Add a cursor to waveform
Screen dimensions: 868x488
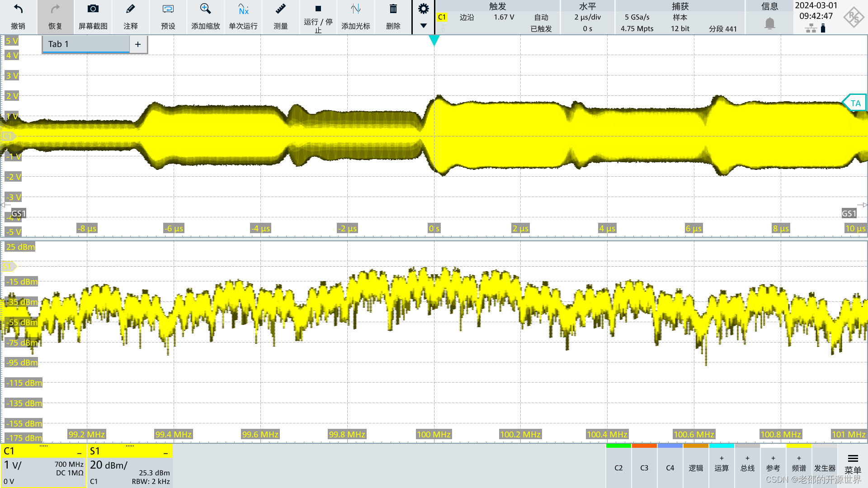click(356, 9)
